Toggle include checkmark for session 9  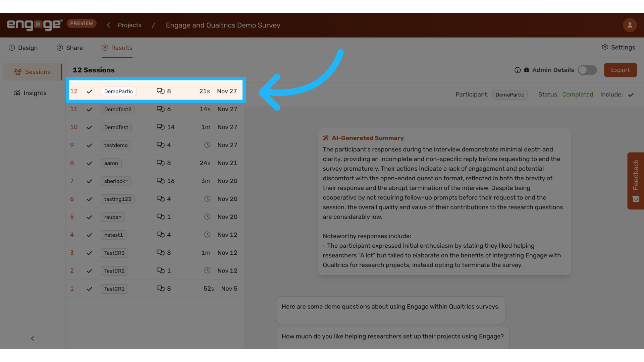89,145
